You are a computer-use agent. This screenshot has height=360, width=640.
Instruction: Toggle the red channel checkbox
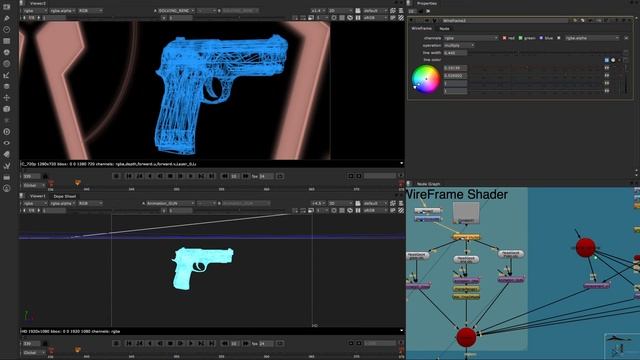504,38
